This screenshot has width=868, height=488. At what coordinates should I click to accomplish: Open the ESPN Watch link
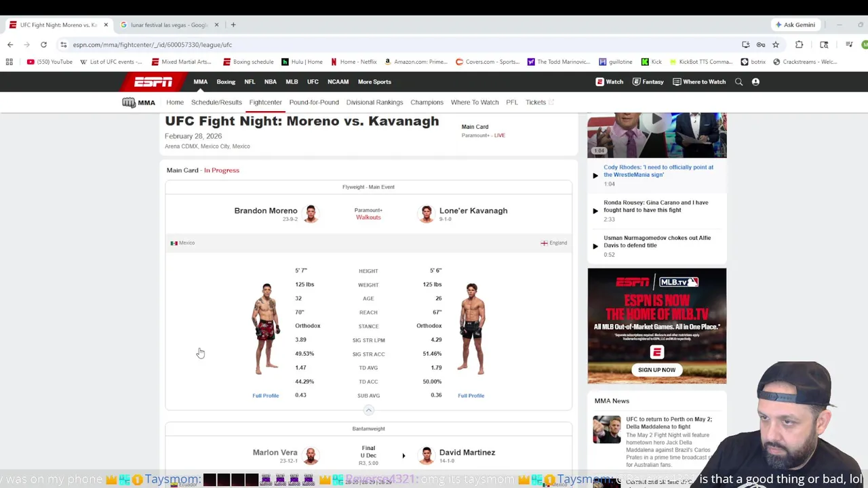click(x=610, y=82)
